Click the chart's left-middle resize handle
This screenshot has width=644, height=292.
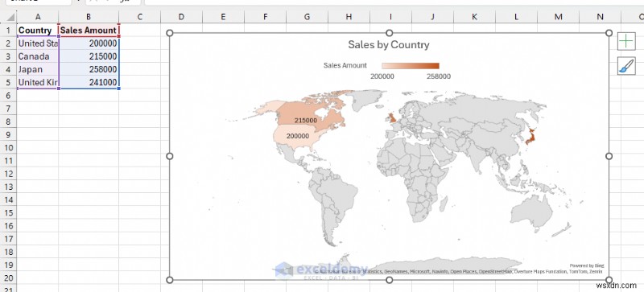(170, 156)
